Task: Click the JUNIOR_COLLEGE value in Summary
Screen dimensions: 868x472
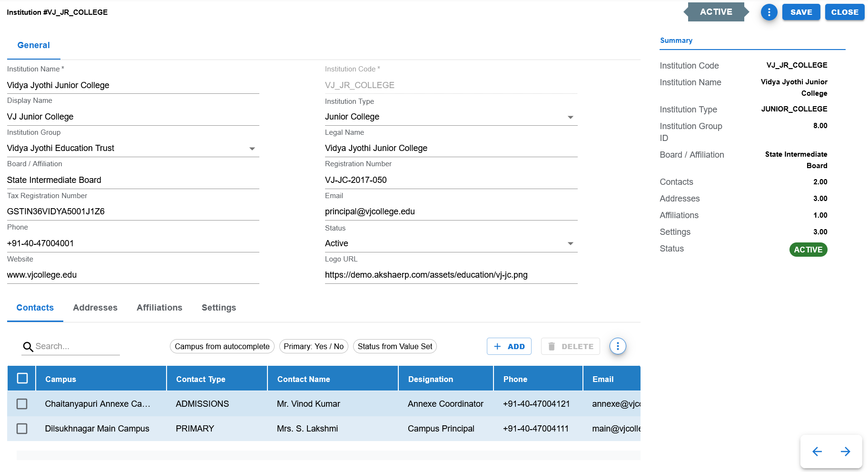Action: [x=794, y=109]
